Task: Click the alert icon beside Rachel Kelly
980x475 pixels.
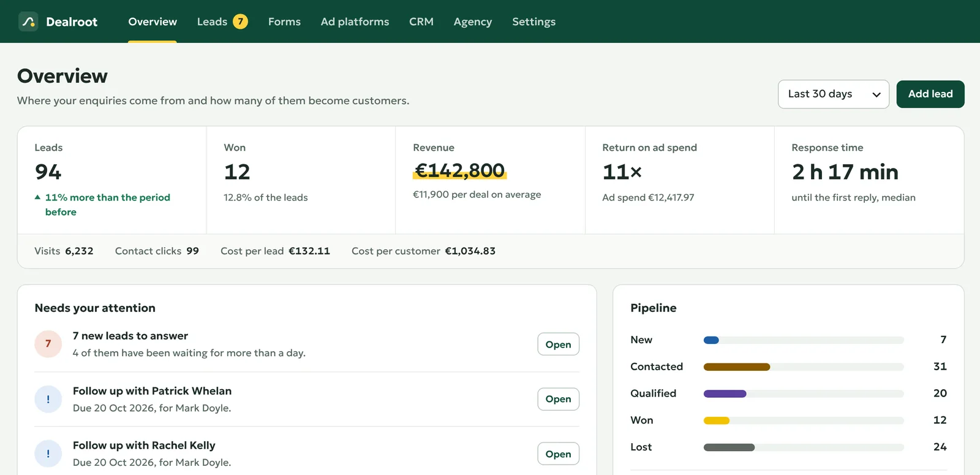Action: point(48,454)
